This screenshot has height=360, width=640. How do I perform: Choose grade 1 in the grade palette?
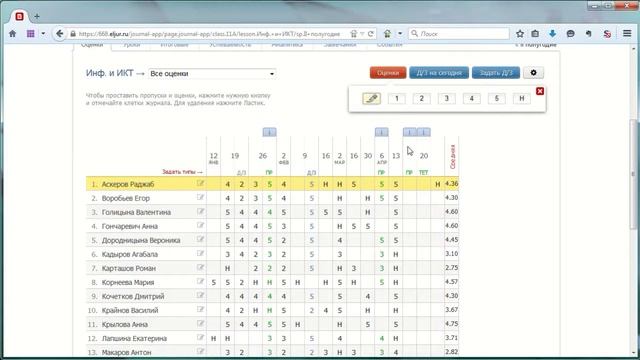pos(396,98)
